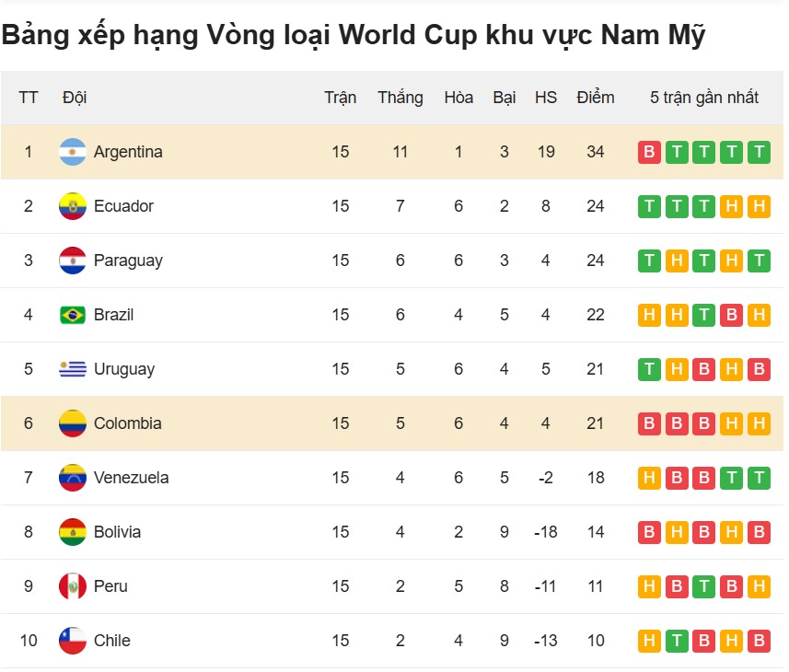Open the Argentina team link
The width and height of the screenshot is (789, 672).
[128, 152]
